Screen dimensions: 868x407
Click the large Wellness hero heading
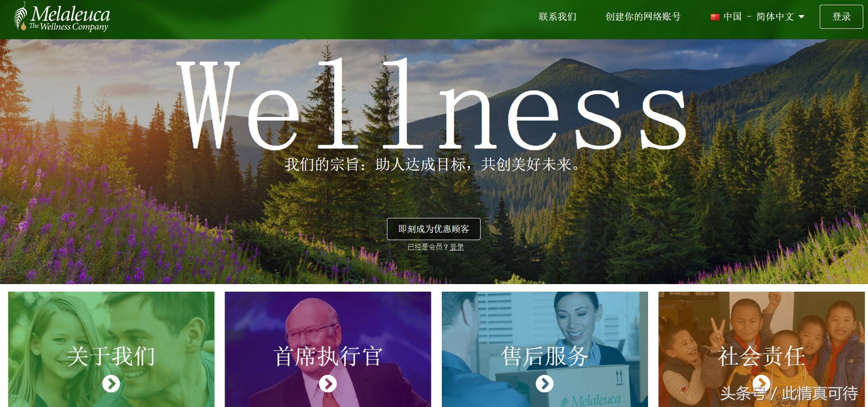(x=433, y=104)
